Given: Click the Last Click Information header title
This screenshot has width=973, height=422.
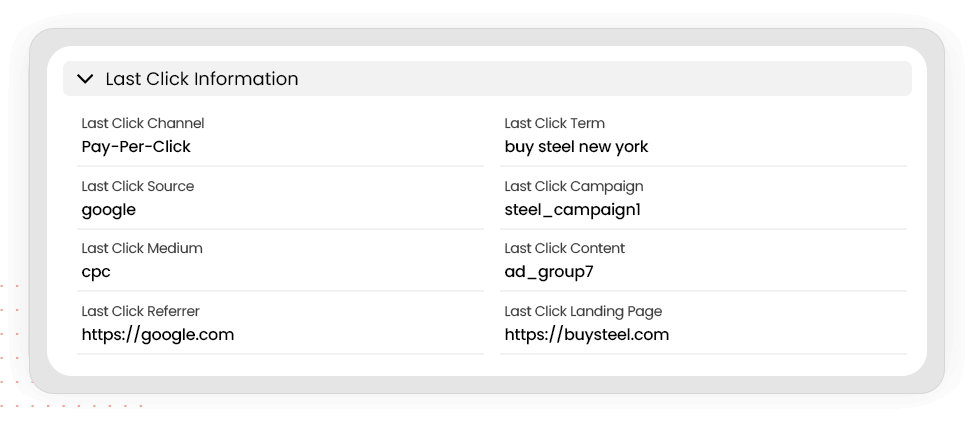Looking at the screenshot, I should [x=201, y=79].
